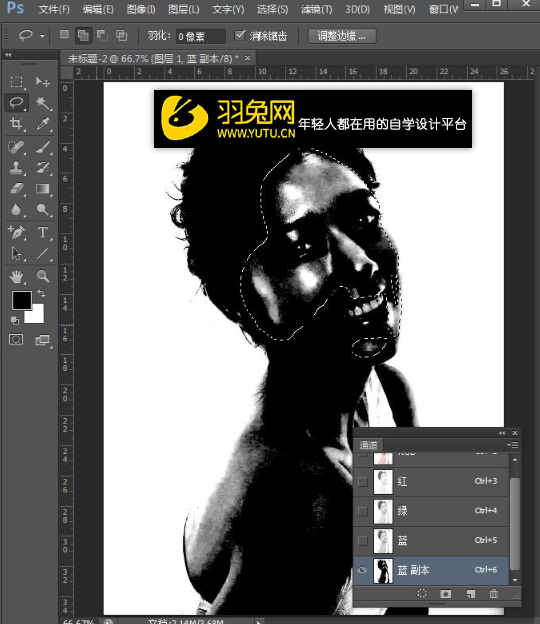Open the 图层(L) menu
The image size is (540, 624).
[x=183, y=9]
